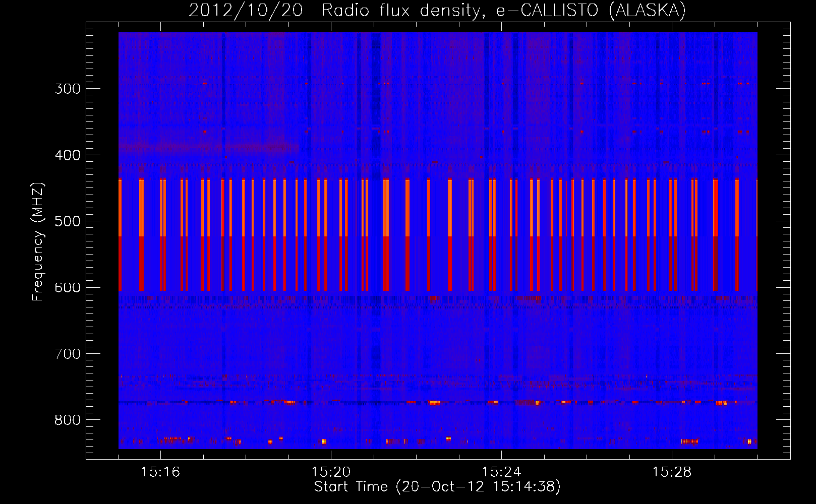The height and width of the screenshot is (504, 816).
Task: Click the 500 frequency tick label
Action: [68, 221]
